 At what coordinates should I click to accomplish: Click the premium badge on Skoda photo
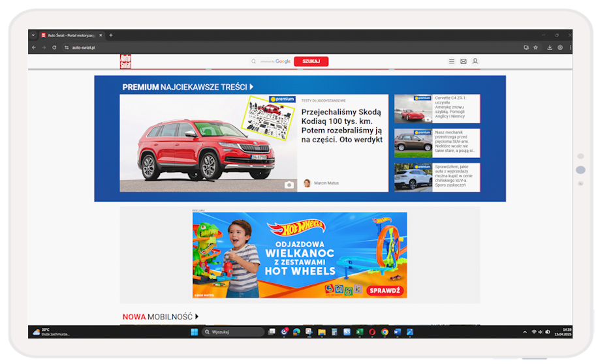(x=283, y=99)
